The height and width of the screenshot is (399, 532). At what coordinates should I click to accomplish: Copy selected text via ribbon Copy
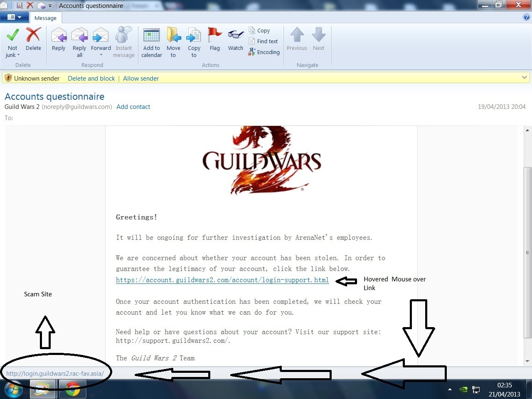tap(260, 30)
